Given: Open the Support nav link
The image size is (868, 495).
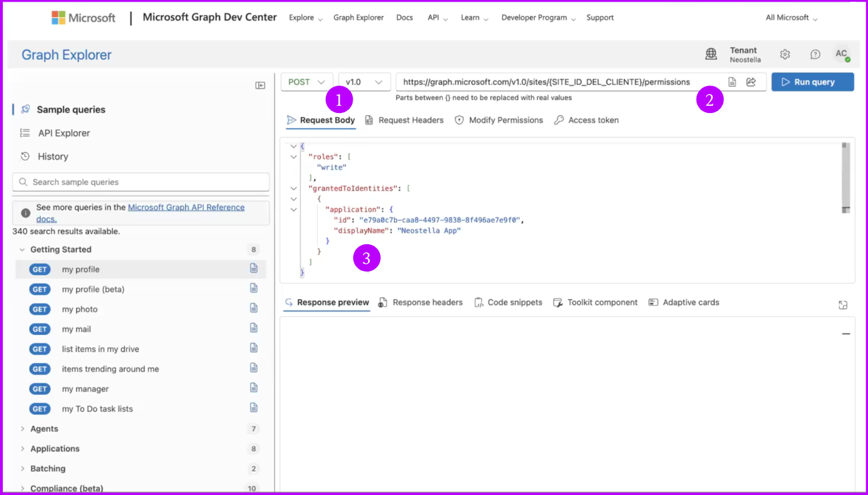Looking at the screenshot, I should (x=600, y=18).
